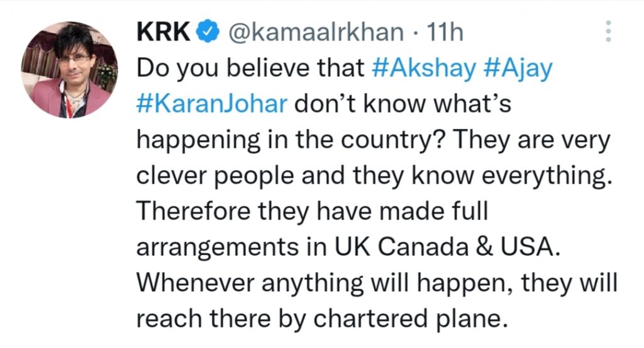The height and width of the screenshot is (348, 644).
Task: Click the phrase "don't know what's"
Action: 403,104
